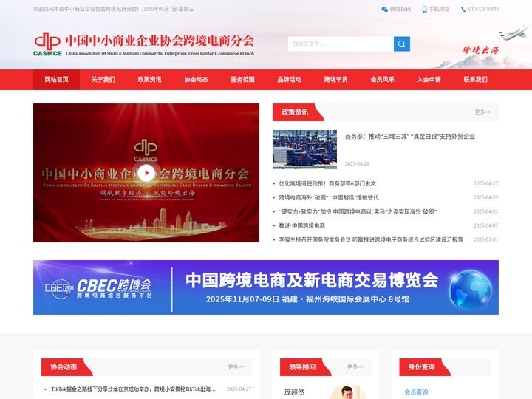Open article 数说·中国跨境电商
532x399 pixels.
(x=302, y=225)
